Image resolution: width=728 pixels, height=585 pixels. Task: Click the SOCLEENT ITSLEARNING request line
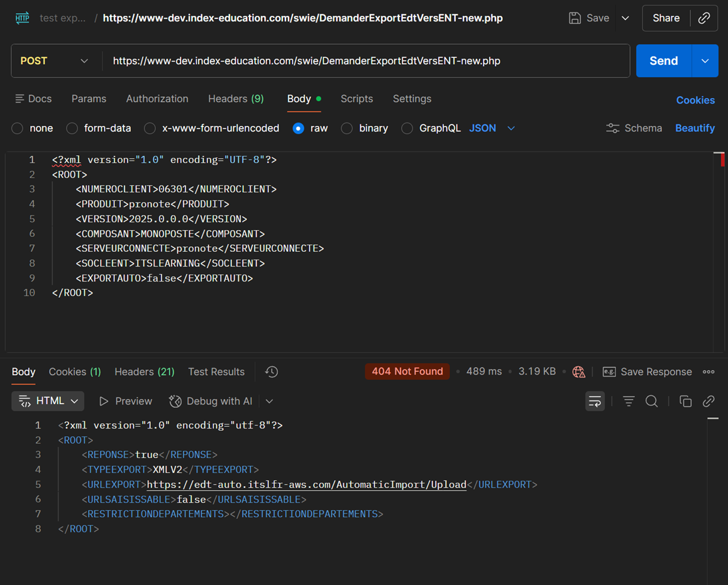(170, 263)
